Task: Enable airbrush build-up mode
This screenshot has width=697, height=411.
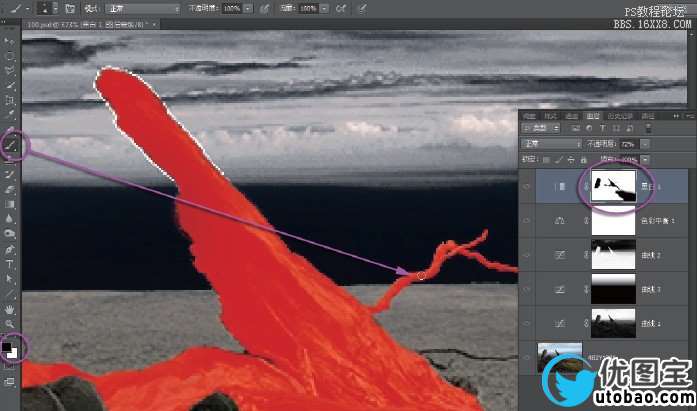Action: (341, 8)
